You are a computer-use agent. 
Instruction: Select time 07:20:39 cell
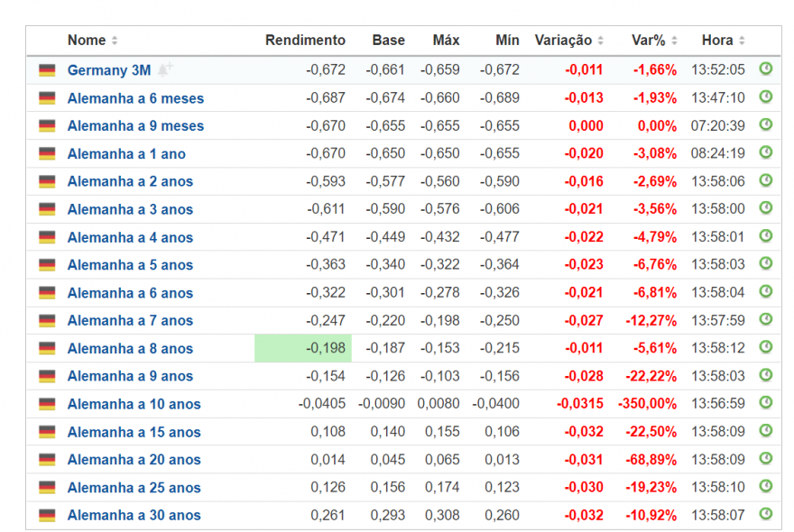point(717,125)
